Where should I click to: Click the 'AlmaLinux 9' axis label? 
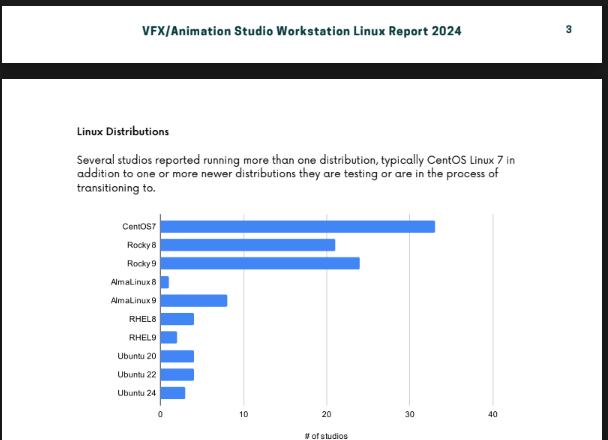point(133,300)
